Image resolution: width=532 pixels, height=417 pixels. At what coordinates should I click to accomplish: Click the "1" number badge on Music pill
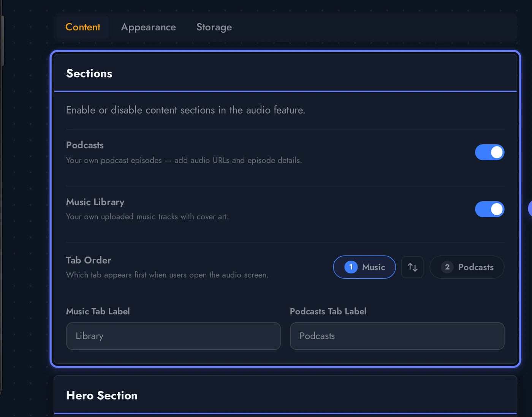point(351,267)
